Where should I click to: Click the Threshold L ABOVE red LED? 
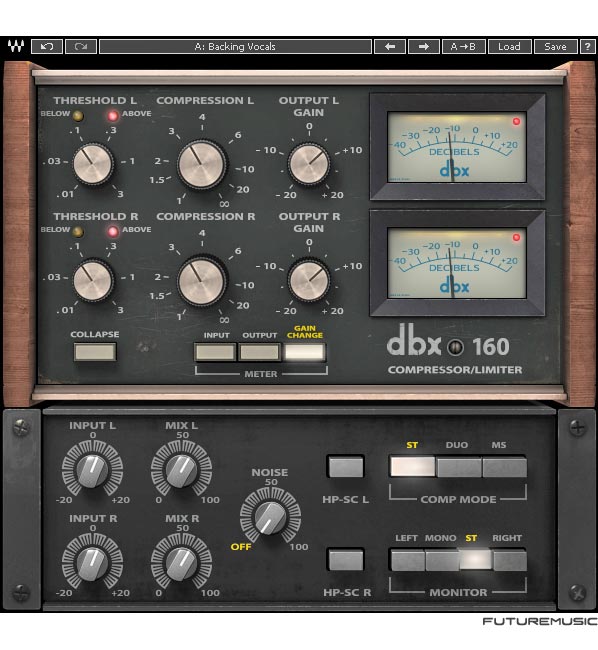pyautogui.click(x=113, y=116)
